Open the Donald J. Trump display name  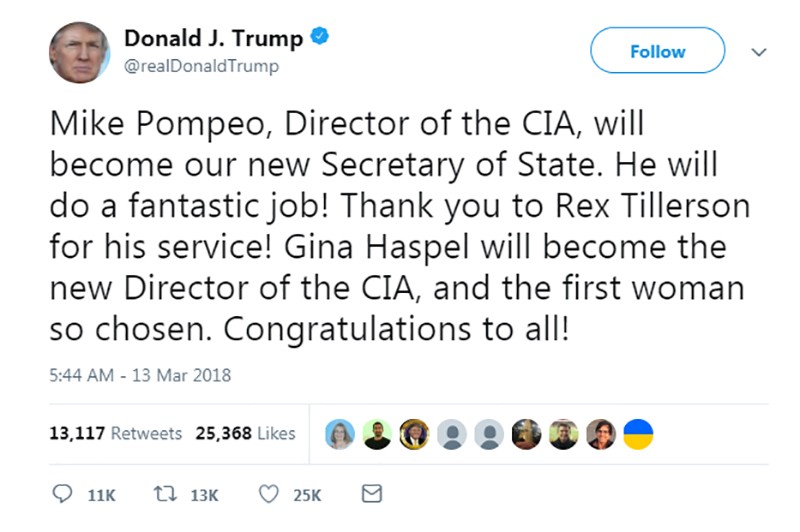214,38
